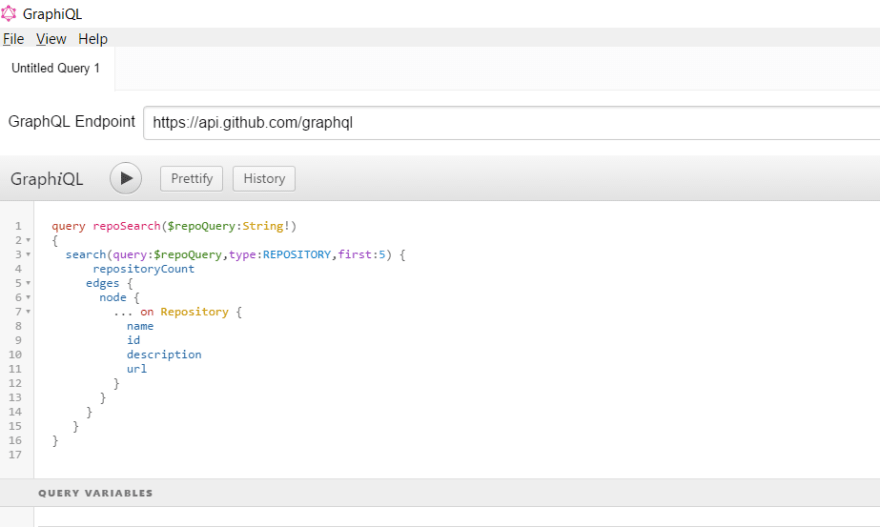Run the query with the play button
Image resolution: width=880 pixels, height=527 pixels.
point(126,178)
